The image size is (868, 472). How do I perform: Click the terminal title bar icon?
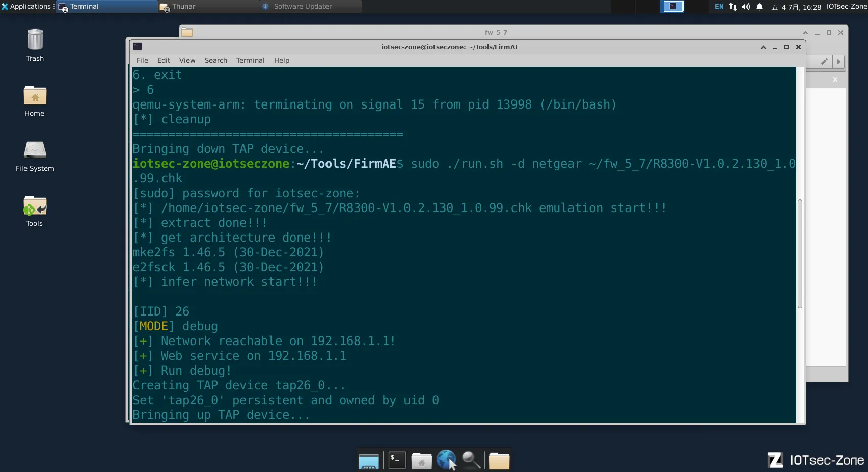click(138, 46)
